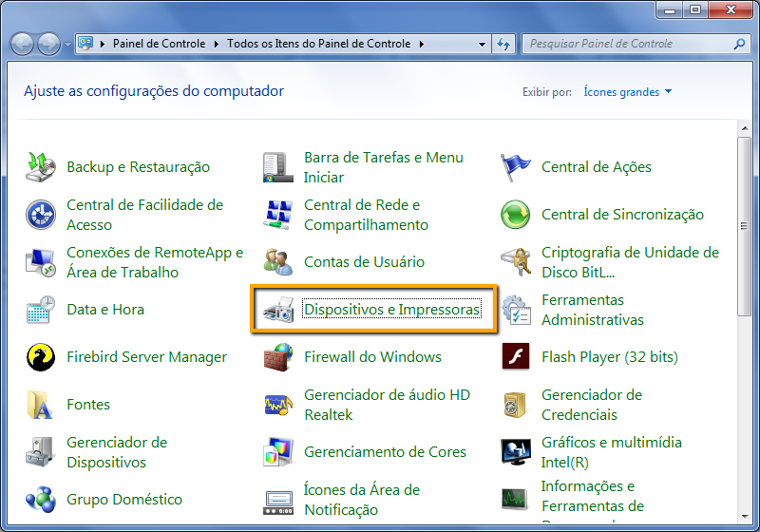This screenshot has width=760, height=532.
Task: Click the refresh button in address bar
Action: (x=503, y=44)
